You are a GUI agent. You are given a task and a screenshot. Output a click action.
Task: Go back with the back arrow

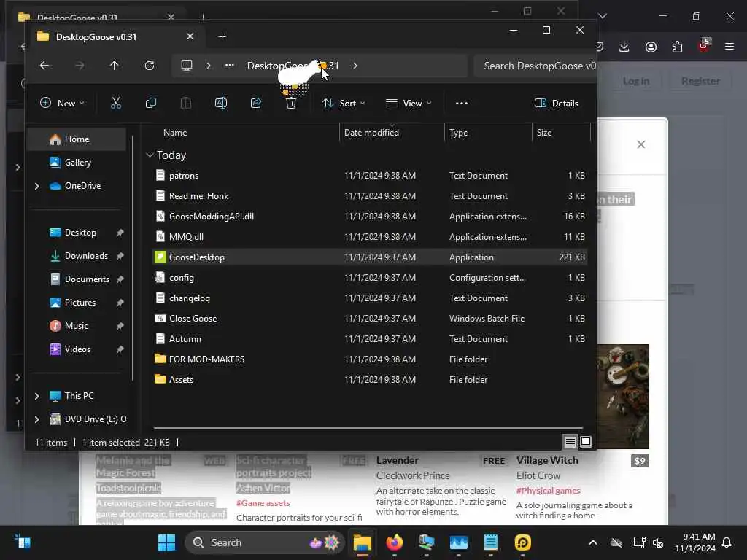click(44, 66)
